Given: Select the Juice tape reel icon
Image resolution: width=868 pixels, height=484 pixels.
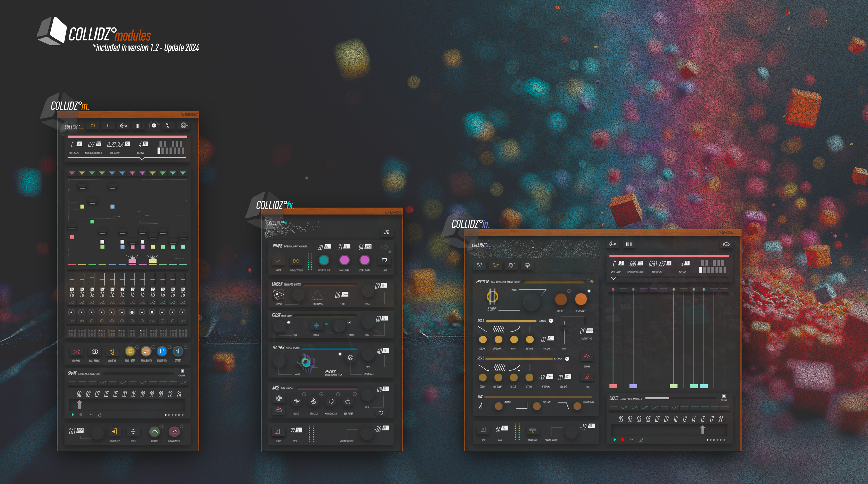Looking at the screenshot, I should [279, 398].
